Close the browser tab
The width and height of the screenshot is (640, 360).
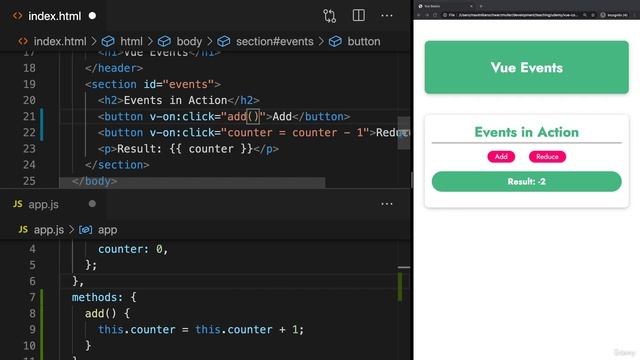click(x=471, y=6)
